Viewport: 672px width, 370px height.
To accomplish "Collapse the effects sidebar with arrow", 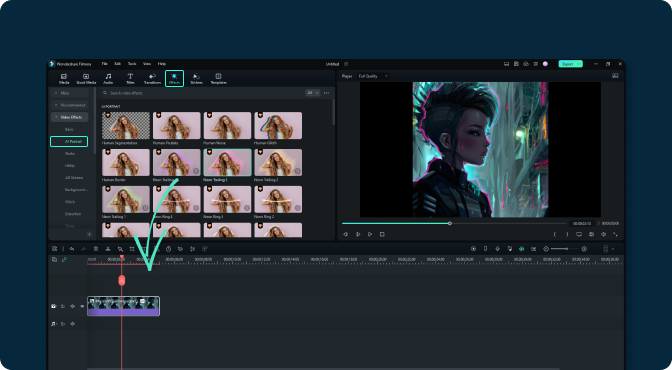I will pyautogui.click(x=89, y=235).
